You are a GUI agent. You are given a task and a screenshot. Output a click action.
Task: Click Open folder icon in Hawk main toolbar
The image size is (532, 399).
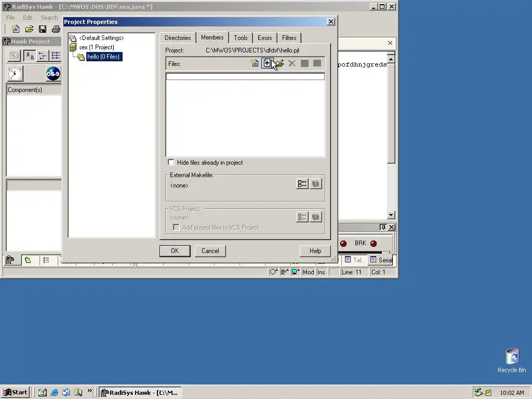click(29, 29)
